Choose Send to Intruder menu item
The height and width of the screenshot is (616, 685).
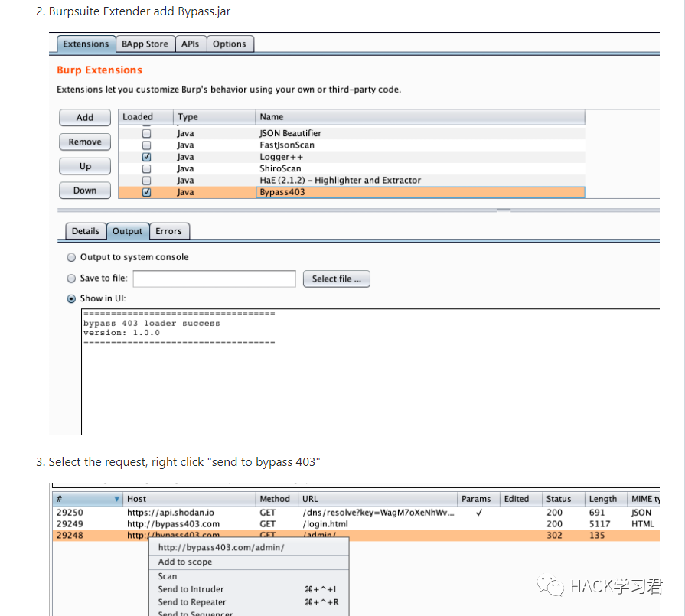[249, 589]
